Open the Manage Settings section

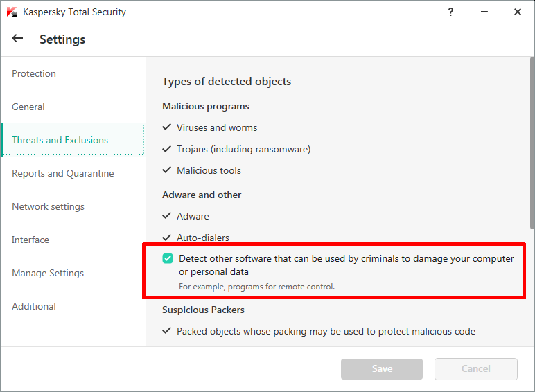click(48, 273)
